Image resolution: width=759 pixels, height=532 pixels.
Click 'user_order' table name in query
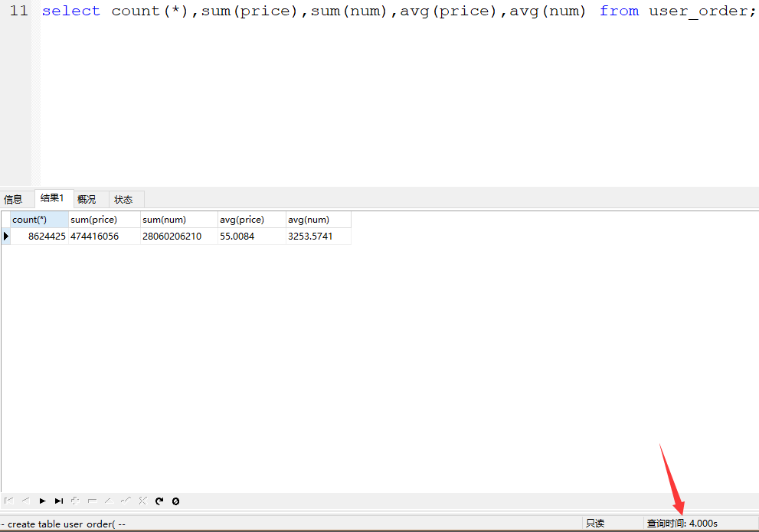pyautogui.click(x=698, y=11)
